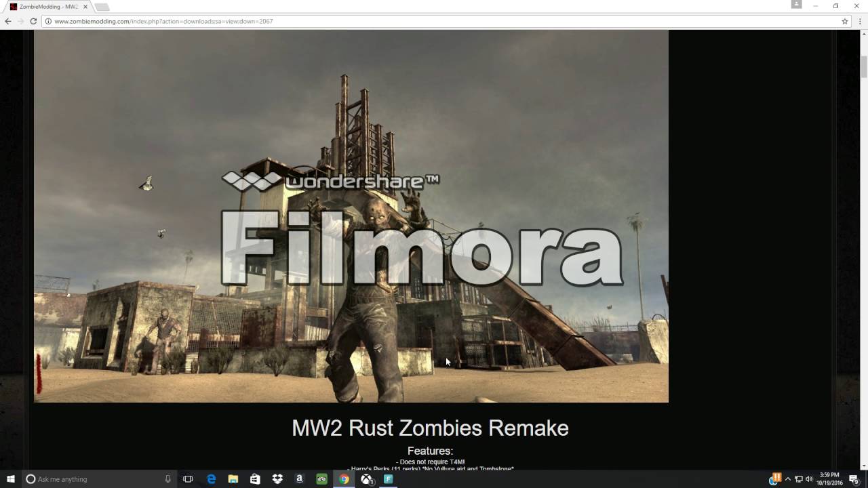868x488 pixels.
Task: Open the Windows Start menu
Action: point(11,479)
